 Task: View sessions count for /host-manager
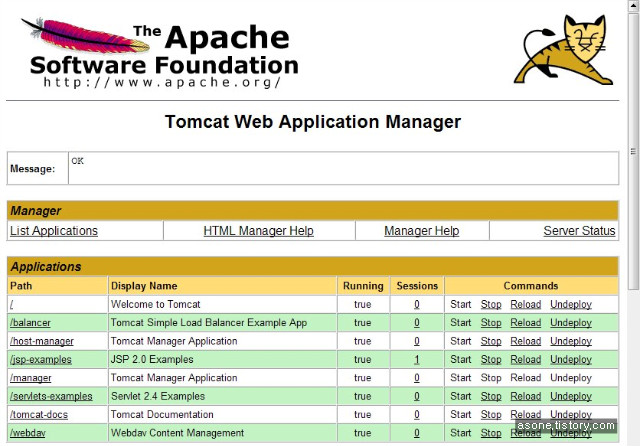(417, 341)
